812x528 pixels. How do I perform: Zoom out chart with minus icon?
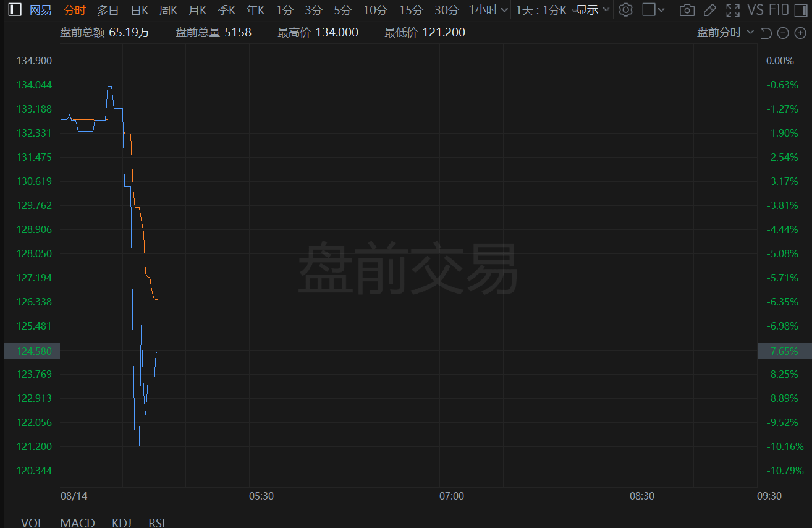tap(783, 33)
